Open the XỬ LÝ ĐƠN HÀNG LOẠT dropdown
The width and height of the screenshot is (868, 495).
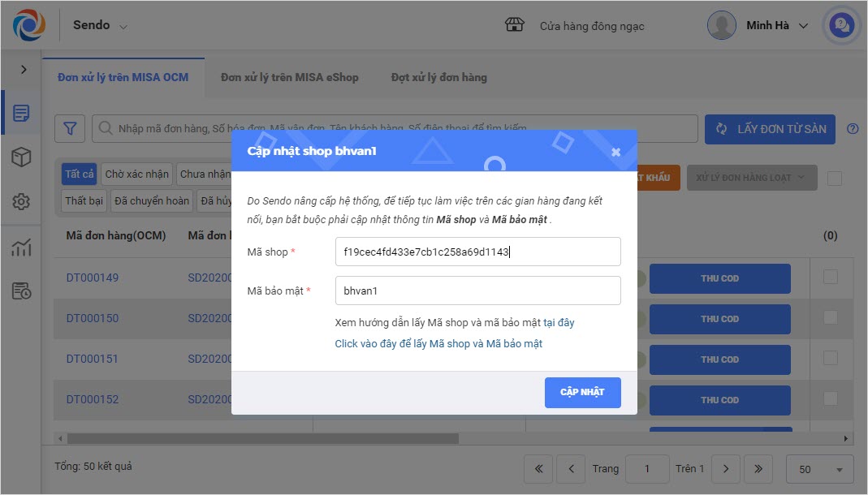[752, 178]
